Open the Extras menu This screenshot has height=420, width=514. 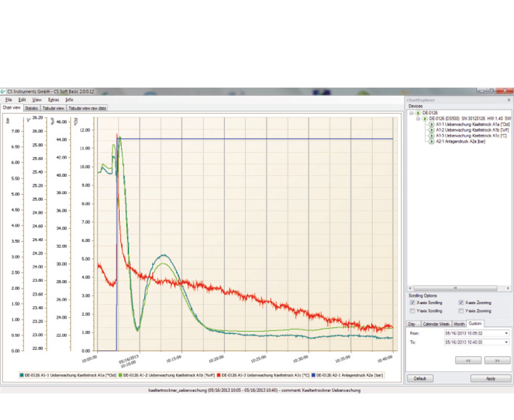tap(54, 100)
